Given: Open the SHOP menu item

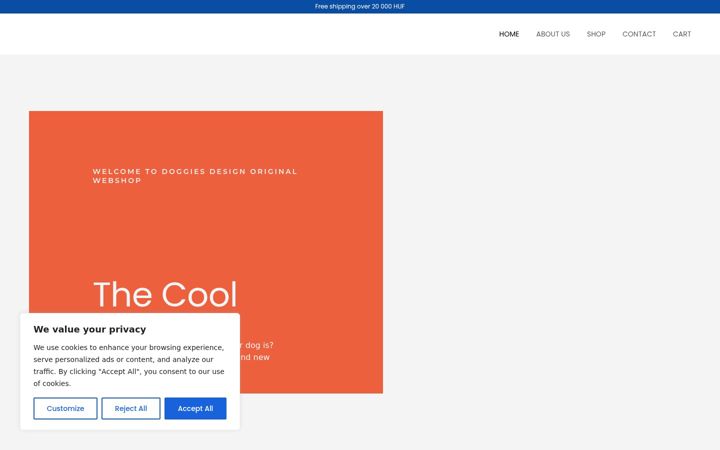Looking at the screenshot, I should pos(596,34).
